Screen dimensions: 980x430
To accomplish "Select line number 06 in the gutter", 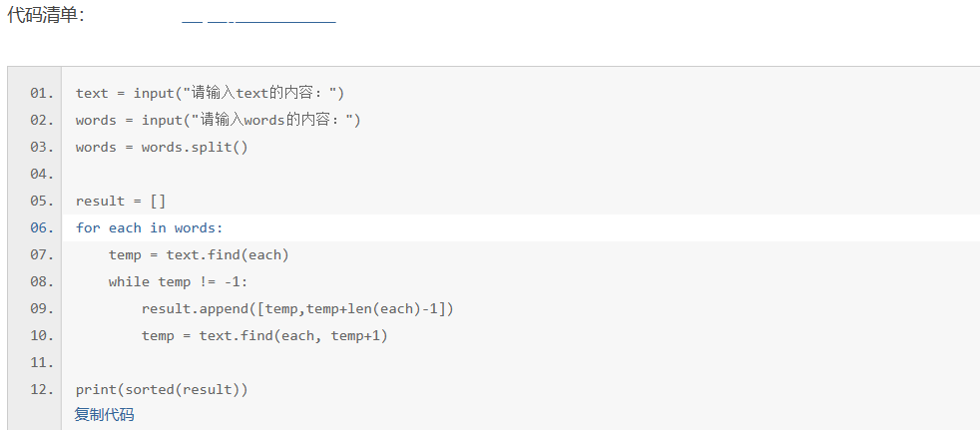I will [41, 228].
